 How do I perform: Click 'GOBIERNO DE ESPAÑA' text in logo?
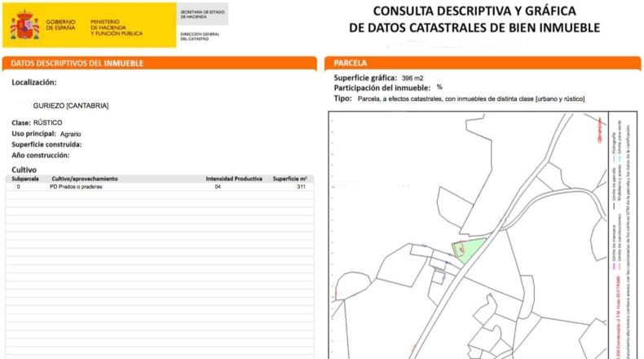pos(60,24)
